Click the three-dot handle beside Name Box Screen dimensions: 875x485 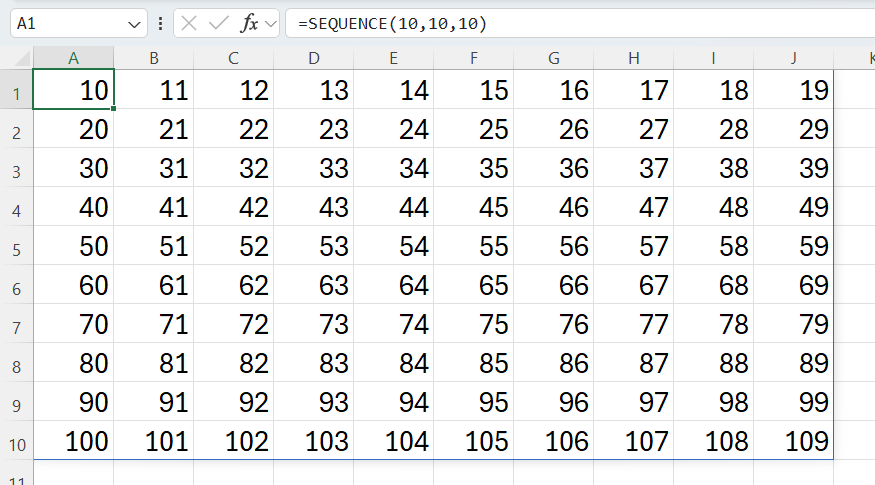pyautogui.click(x=161, y=23)
